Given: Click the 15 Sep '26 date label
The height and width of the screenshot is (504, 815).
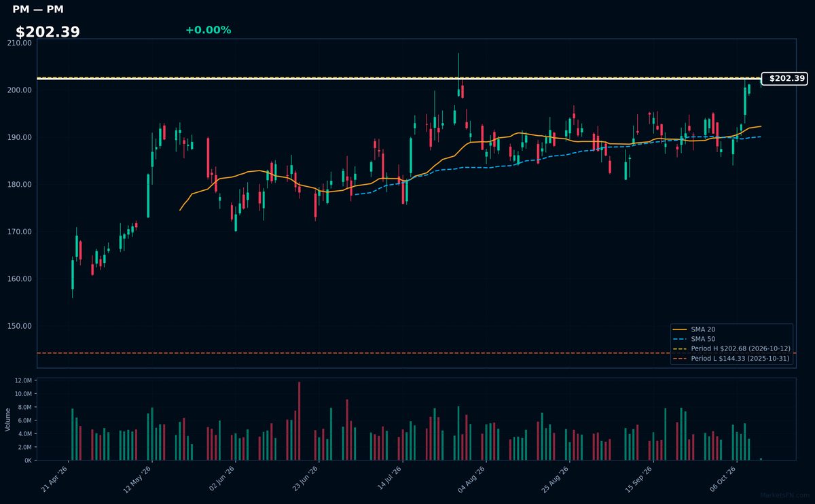Looking at the screenshot, I should 640,479.
